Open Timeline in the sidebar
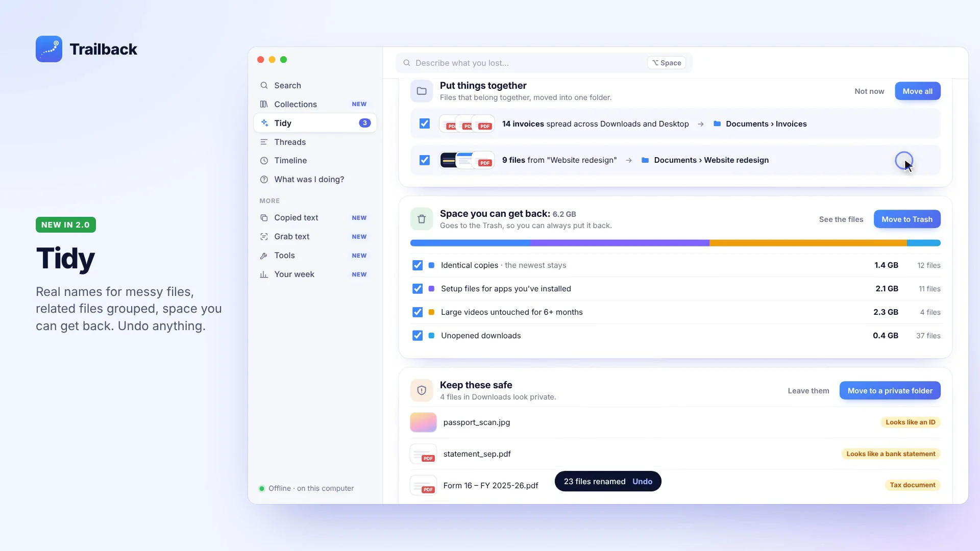This screenshot has width=980, height=551. [x=315, y=161]
